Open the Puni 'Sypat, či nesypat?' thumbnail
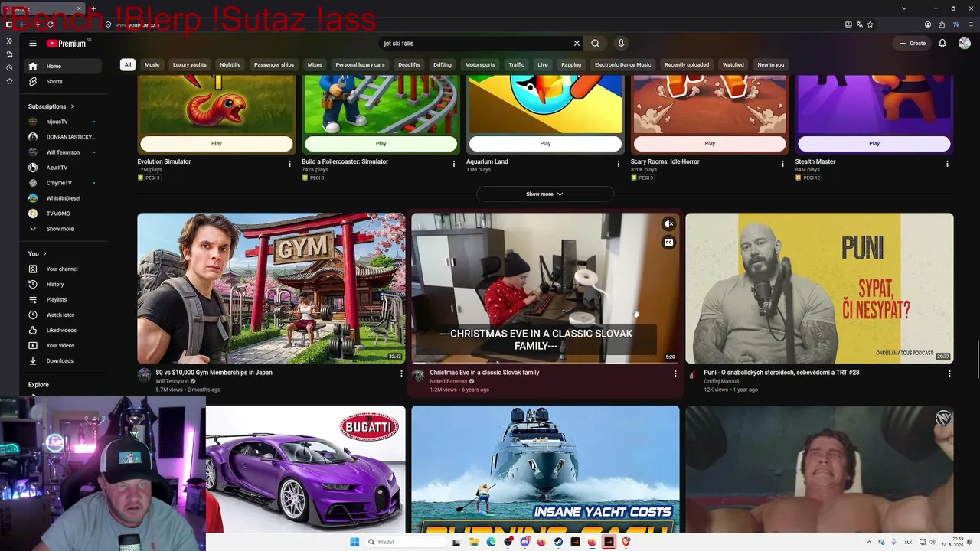 [819, 288]
